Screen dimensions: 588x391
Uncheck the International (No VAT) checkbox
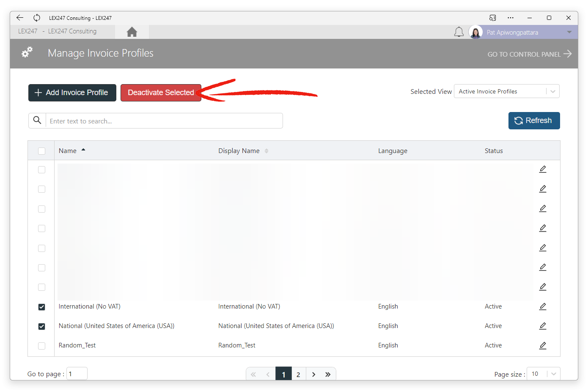[x=41, y=307]
